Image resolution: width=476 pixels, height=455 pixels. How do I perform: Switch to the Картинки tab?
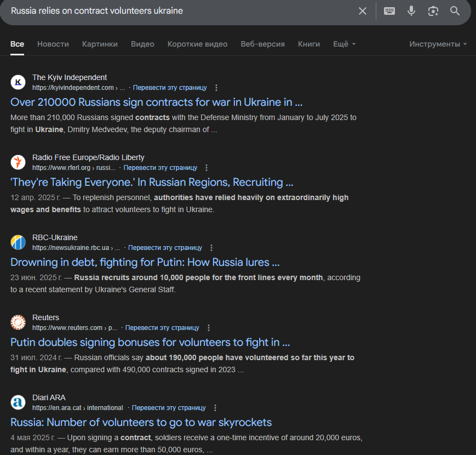(x=100, y=44)
